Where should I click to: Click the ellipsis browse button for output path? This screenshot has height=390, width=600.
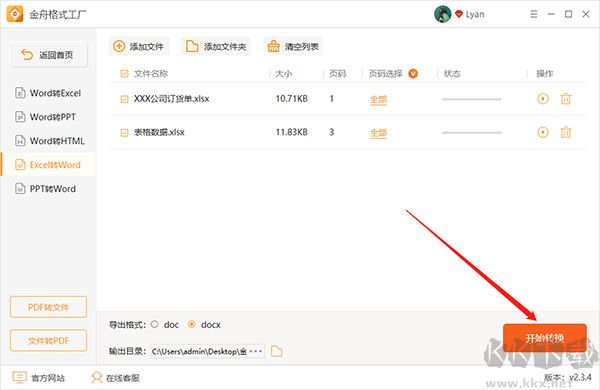click(256, 351)
